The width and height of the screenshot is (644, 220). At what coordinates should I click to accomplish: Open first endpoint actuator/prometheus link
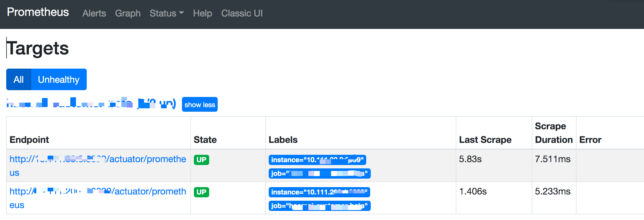click(98, 166)
